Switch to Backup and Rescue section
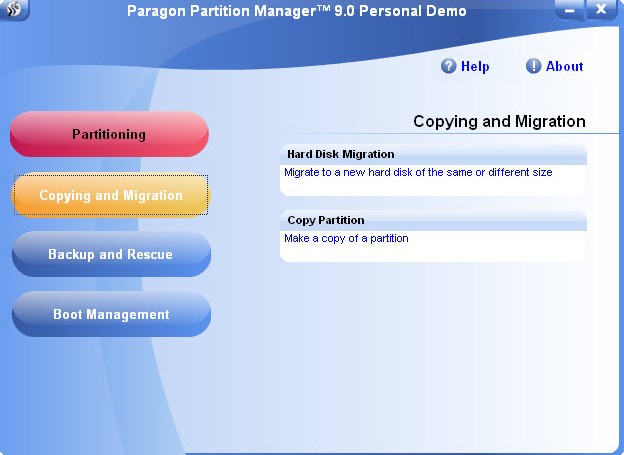This screenshot has height=455, width=624. tap(110, 255)
